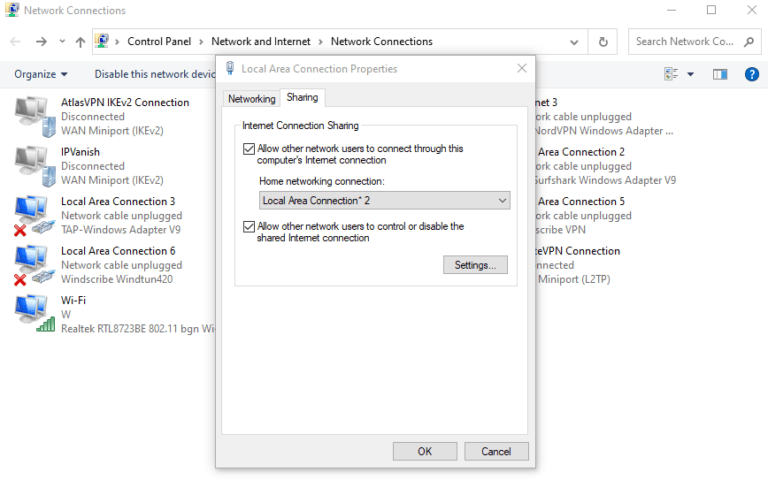Open the Settings... button

[475, 265]
